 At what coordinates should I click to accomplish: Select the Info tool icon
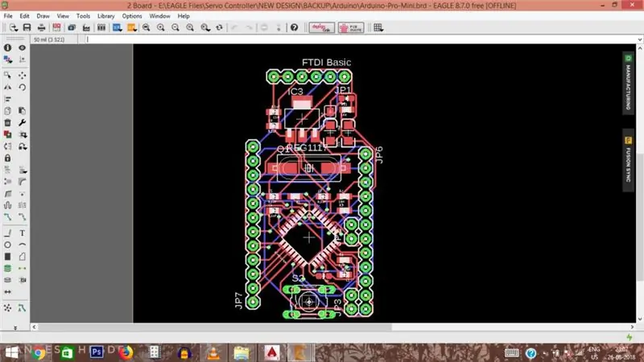coord(7,47)
